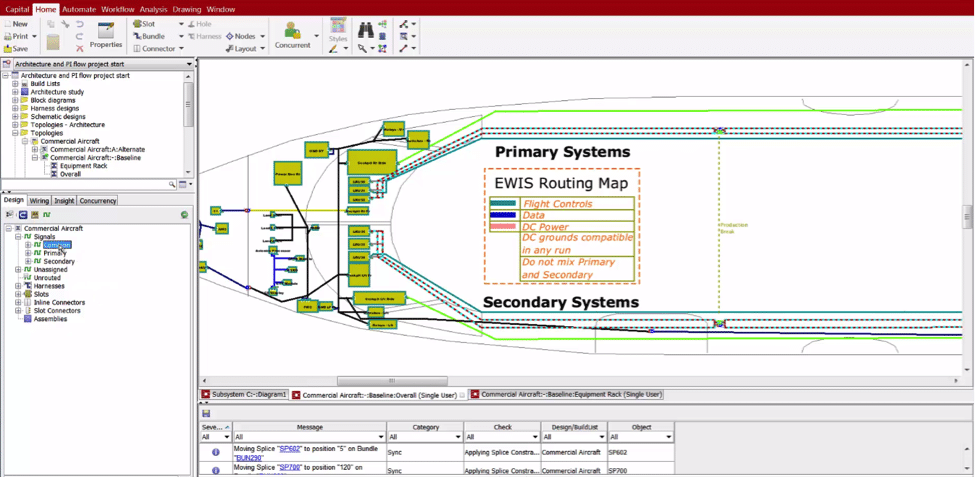The width and height of the screenshot is (975, 477).
Task: Expand the Harnesses tree node
Action: coord(18,286)
